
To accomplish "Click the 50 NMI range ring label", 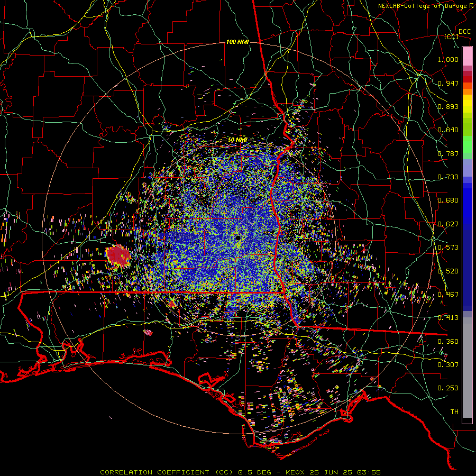I will point(237,140).
